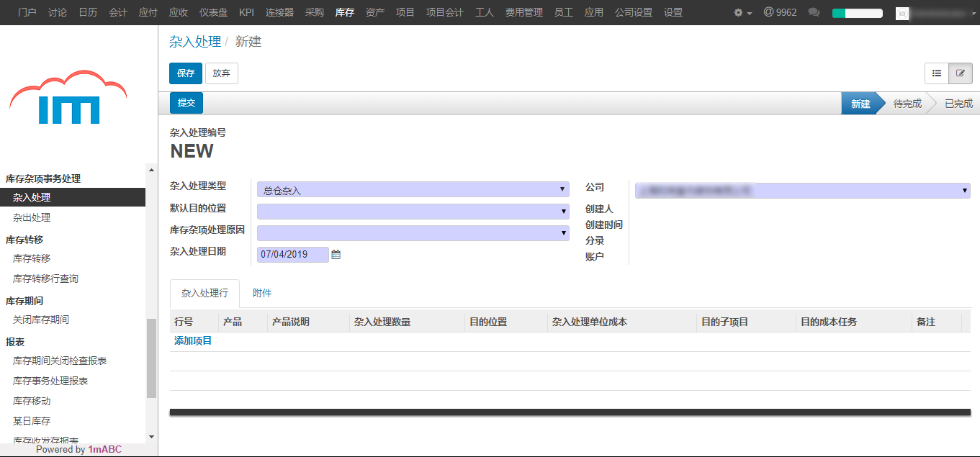980x457 pixels.
Task: Open the 杂入处理类型 dropdown
Action: tap(413, 189)
